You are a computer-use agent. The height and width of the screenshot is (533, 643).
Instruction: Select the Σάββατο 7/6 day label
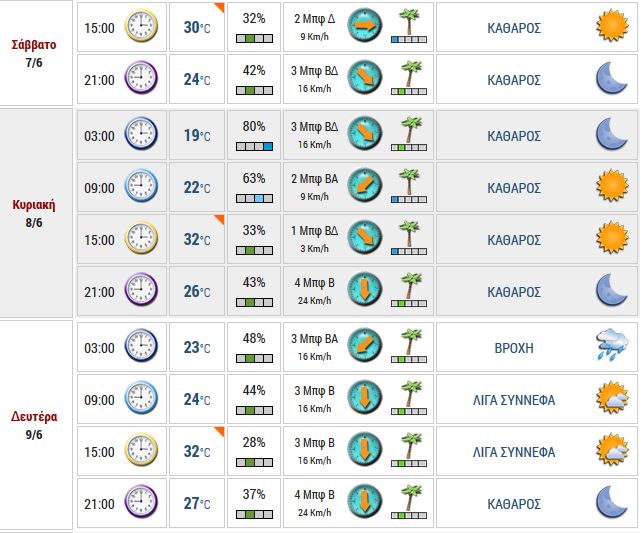[x=34, y=53]
